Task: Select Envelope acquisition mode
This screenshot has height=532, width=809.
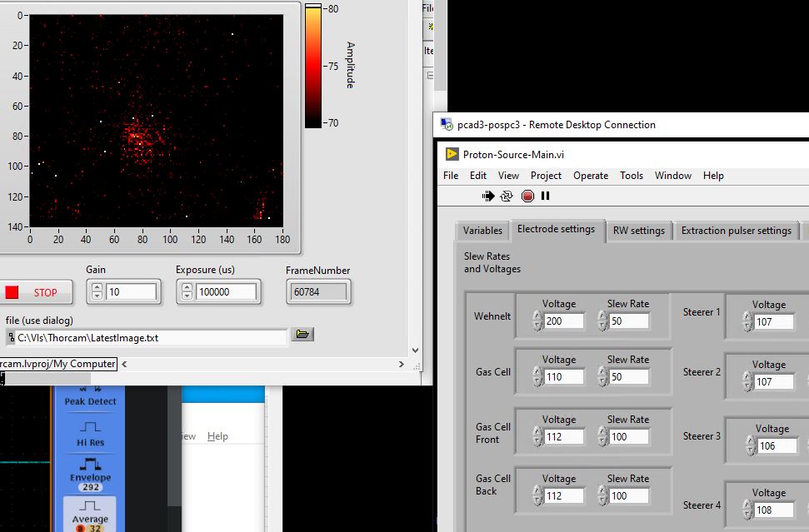Action: click(x=90, y=470)
